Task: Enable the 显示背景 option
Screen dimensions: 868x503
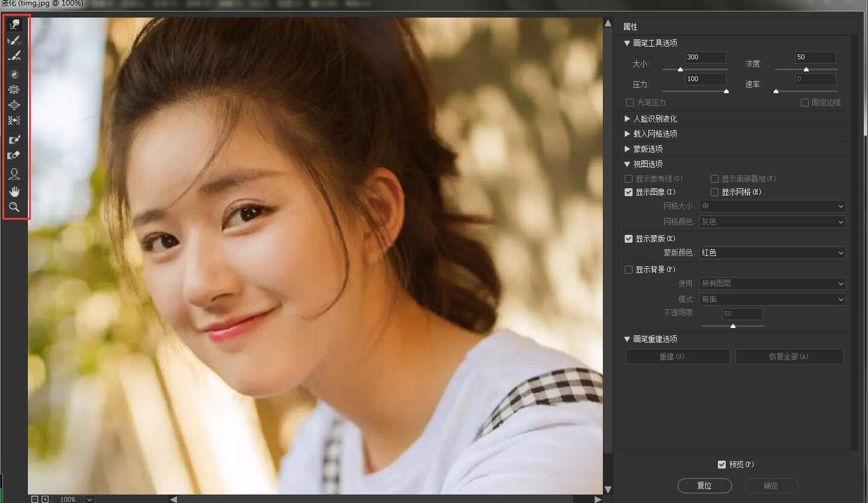Action: click(628, 269)
